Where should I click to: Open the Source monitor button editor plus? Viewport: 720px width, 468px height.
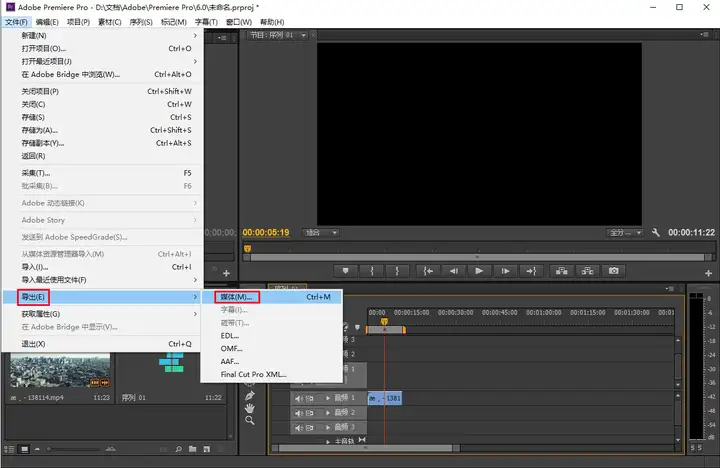(226, 273)
